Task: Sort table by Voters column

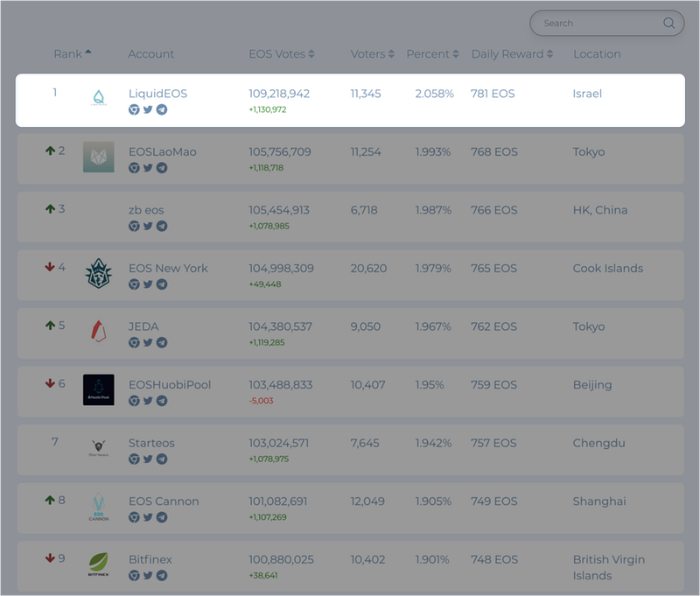Action: coord(373,54)
